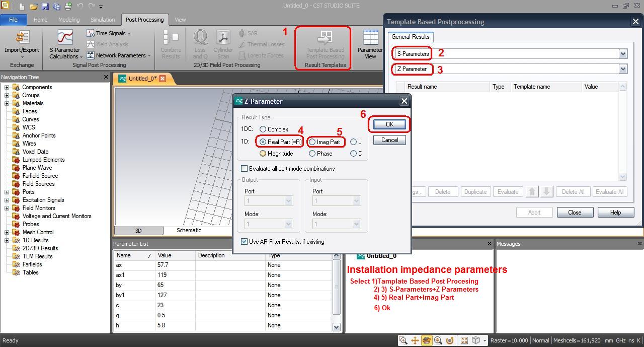Switch to the Home ribbon tab

(x=40, y=20)
